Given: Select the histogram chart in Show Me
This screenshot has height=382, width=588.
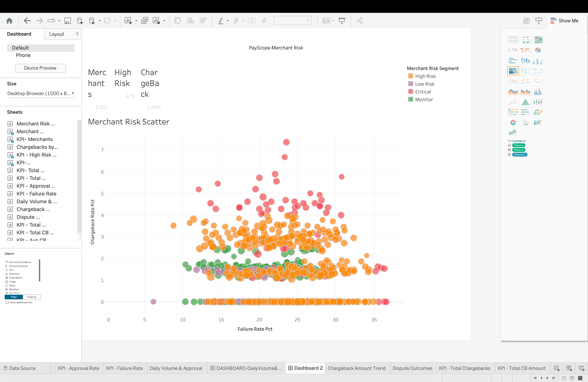Looking at the screenshot, I should tap(525, 102).
